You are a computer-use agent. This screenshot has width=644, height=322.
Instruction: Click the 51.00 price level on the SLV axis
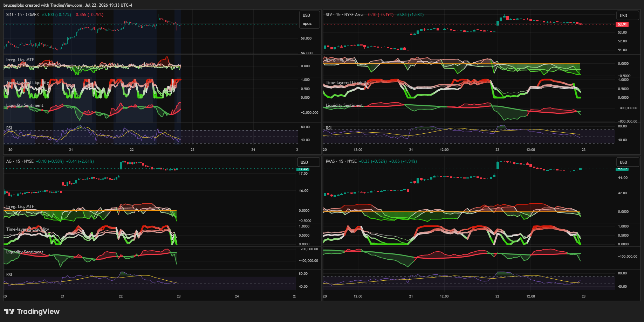coord(622,50)
